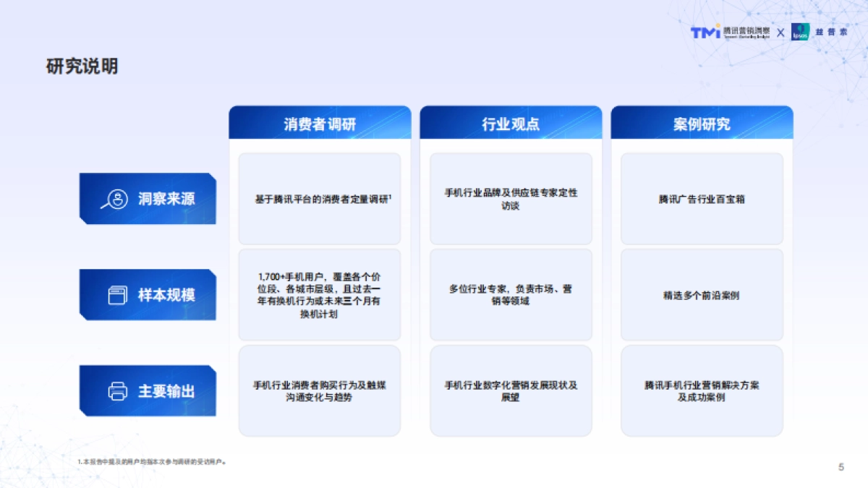Image resolution: width=868 pixels, height=488 pixels.
Task: Click the yellow dot above the TMI logo
Action: pyautogui.click(x=718, y=25)
